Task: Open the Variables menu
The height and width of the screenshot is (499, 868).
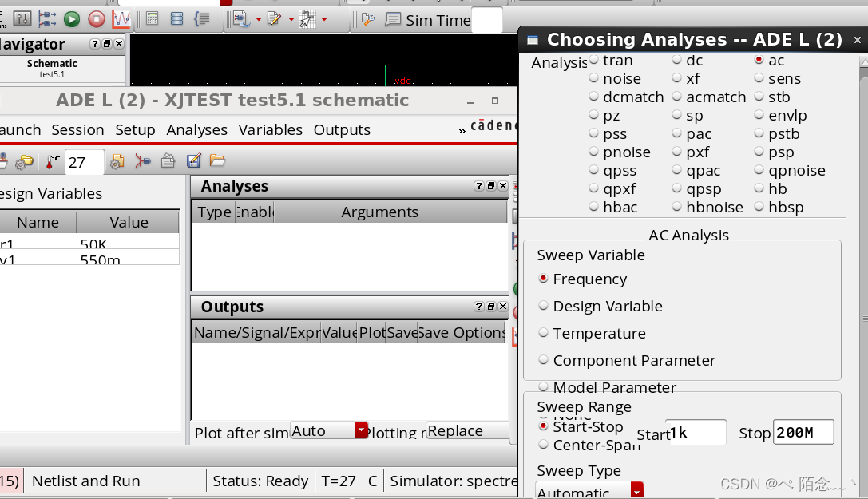Action: [x=270, y=130]
